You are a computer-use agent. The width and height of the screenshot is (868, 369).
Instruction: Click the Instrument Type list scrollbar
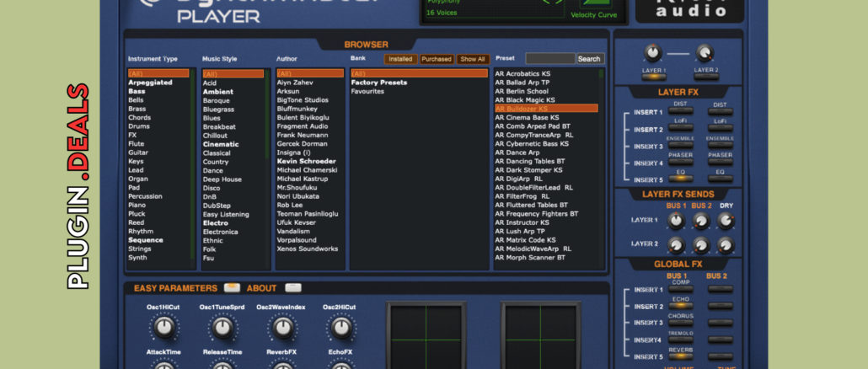coord(193,164)
